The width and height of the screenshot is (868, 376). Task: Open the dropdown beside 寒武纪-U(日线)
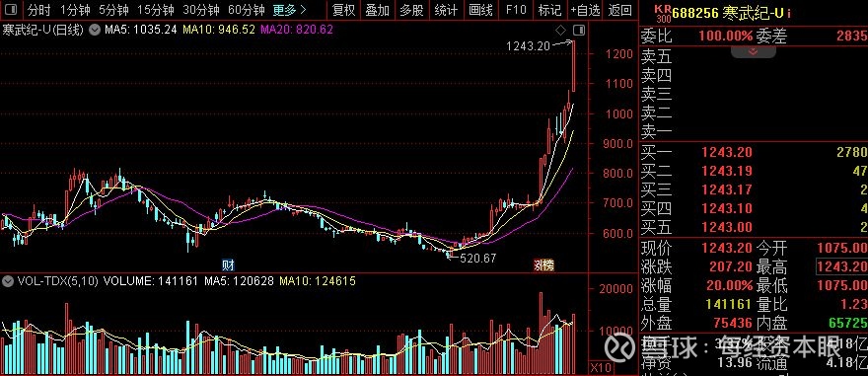click(95, 30)
